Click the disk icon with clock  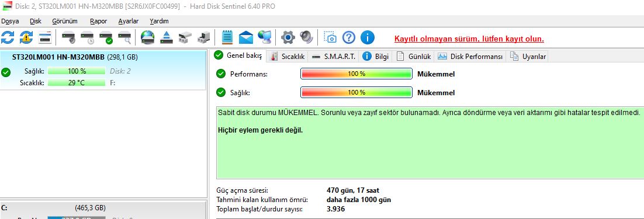[88, 38]
